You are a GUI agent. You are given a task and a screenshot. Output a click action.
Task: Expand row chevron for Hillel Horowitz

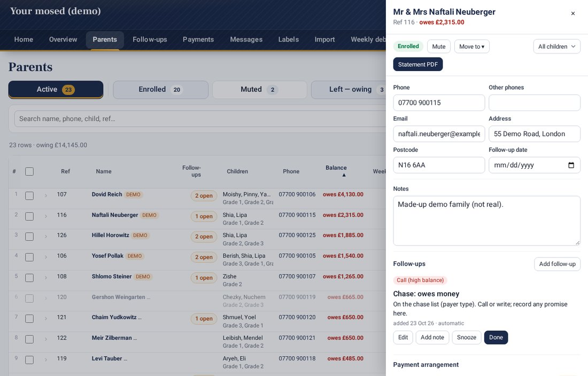pyautogui.click(x=46, y=236)
